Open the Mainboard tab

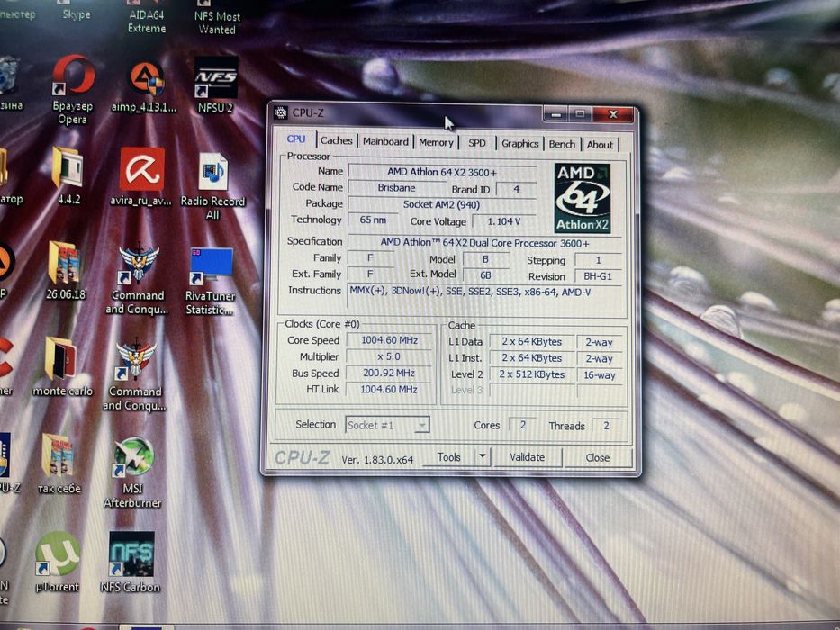385,141
